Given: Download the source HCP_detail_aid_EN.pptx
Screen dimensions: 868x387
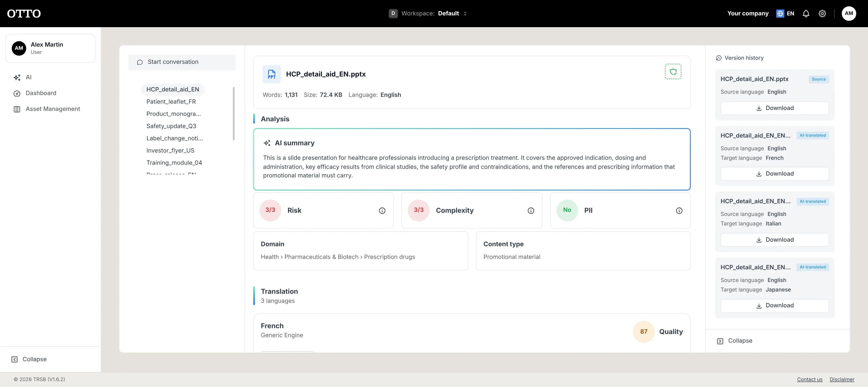Looking at the screenshot, I should 775,108.
